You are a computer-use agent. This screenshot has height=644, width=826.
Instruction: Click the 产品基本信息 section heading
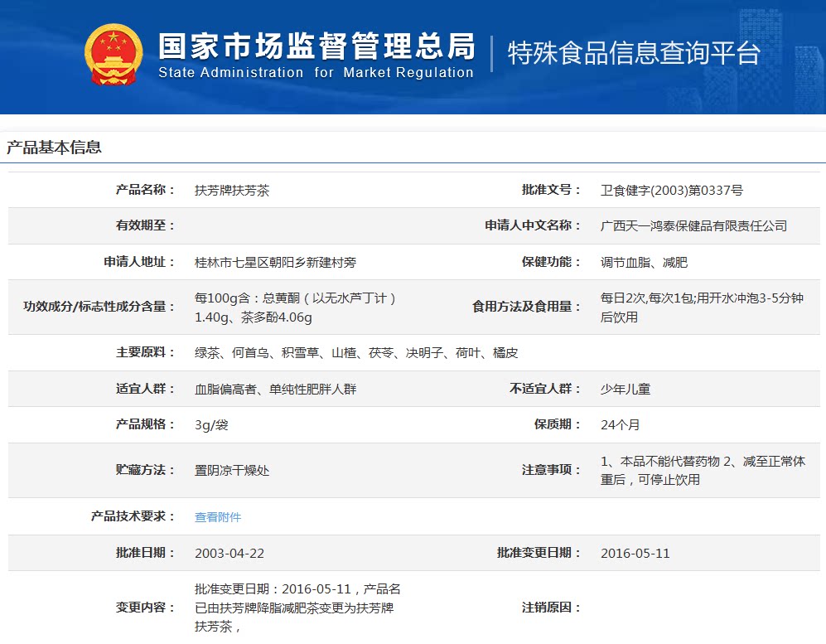tap(54, 148)
